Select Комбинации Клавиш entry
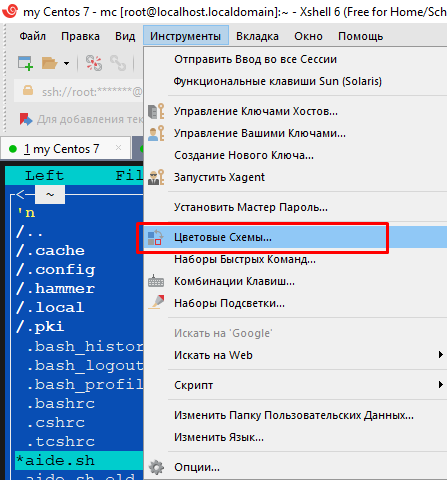The image size is (447, 480). click(x=295, y=281)
